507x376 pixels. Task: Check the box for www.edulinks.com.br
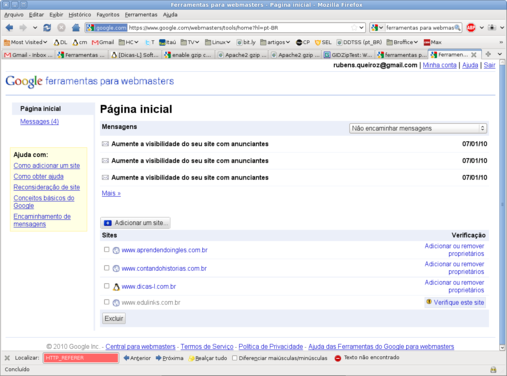coord(106,302)
